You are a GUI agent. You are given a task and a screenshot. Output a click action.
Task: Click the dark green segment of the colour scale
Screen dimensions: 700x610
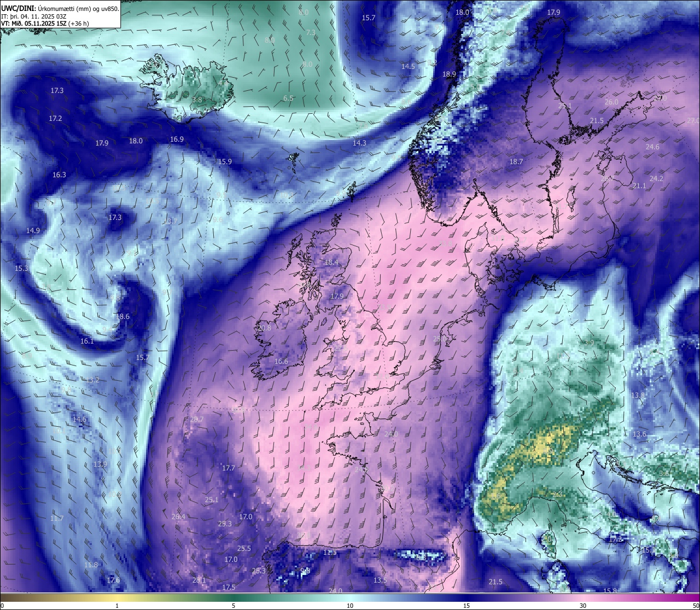click(234, 597)
